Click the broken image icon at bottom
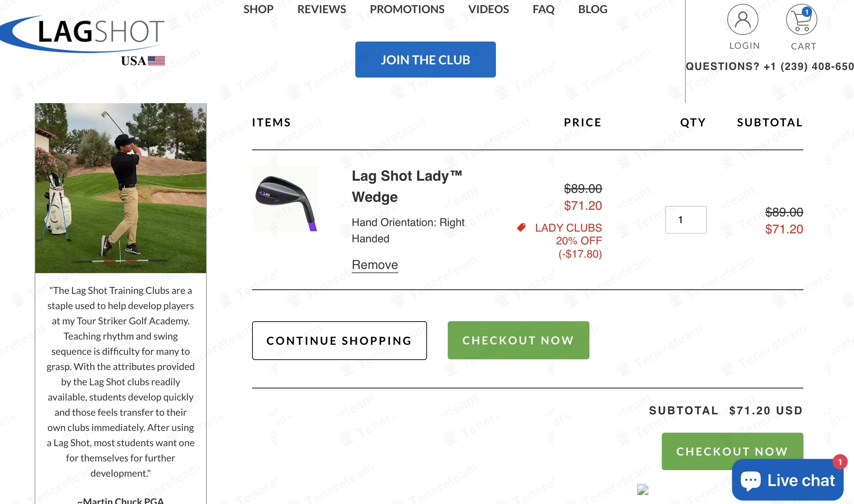The width and height of the screenshot is (854, 504). (642, 489)
